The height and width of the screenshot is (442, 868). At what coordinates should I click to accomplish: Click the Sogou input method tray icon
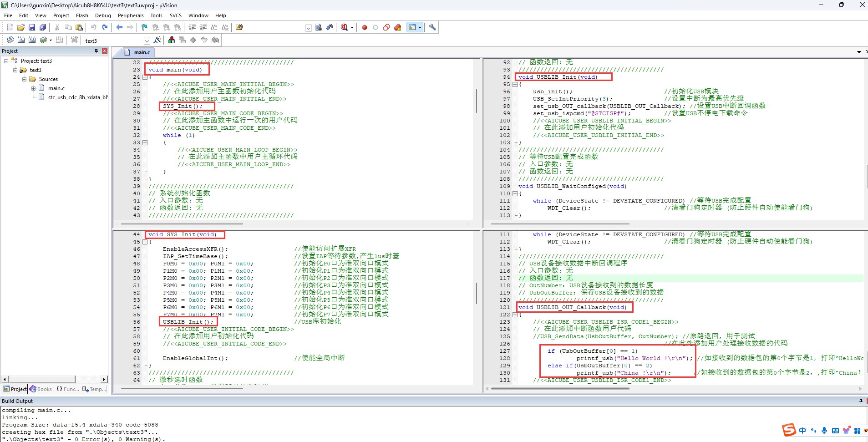click(789, 430)
